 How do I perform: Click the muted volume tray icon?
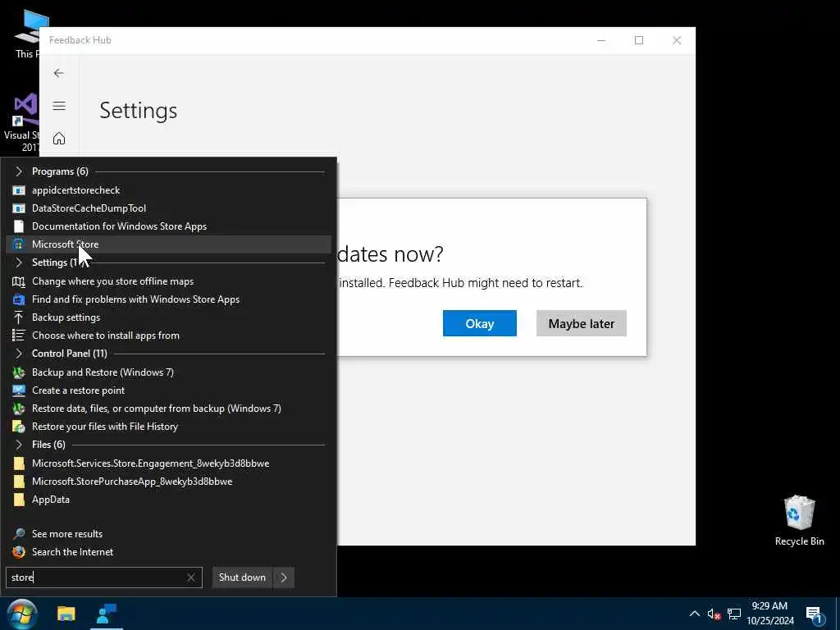[714, 614]
